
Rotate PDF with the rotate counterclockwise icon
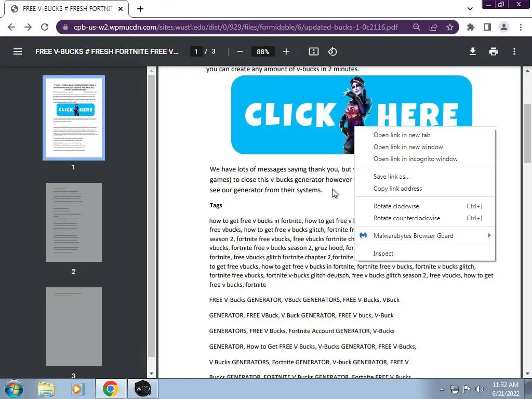pos(332,51)
